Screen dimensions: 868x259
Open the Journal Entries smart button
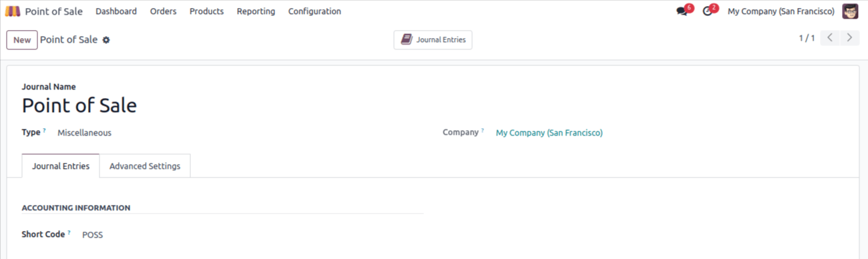(x=433, y=40)
